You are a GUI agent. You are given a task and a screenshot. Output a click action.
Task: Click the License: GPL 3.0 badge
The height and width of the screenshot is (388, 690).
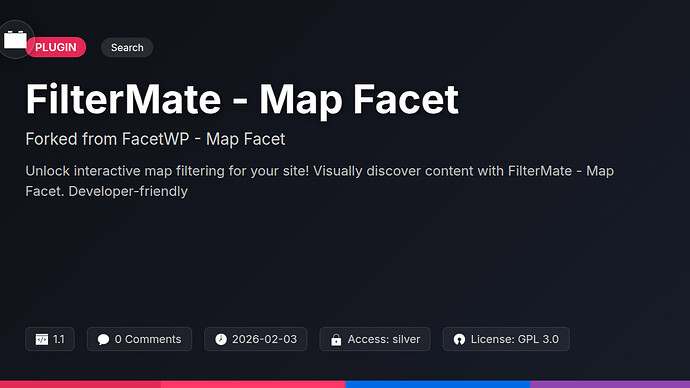506,339
